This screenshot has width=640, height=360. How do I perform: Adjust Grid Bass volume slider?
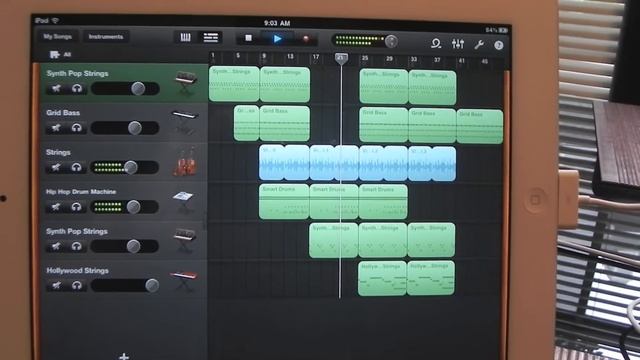coord(125,128)
